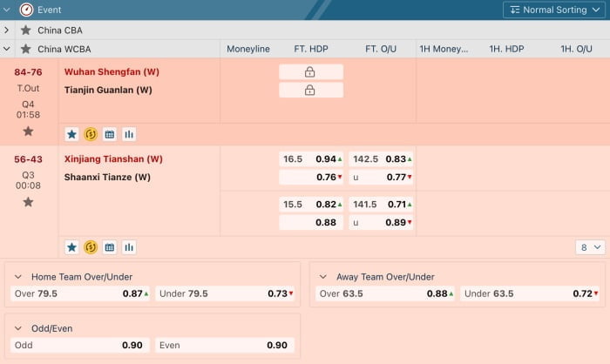This screenshot has width=610, height=364.
Task: Select Even at 0.90
Action: 225,346
